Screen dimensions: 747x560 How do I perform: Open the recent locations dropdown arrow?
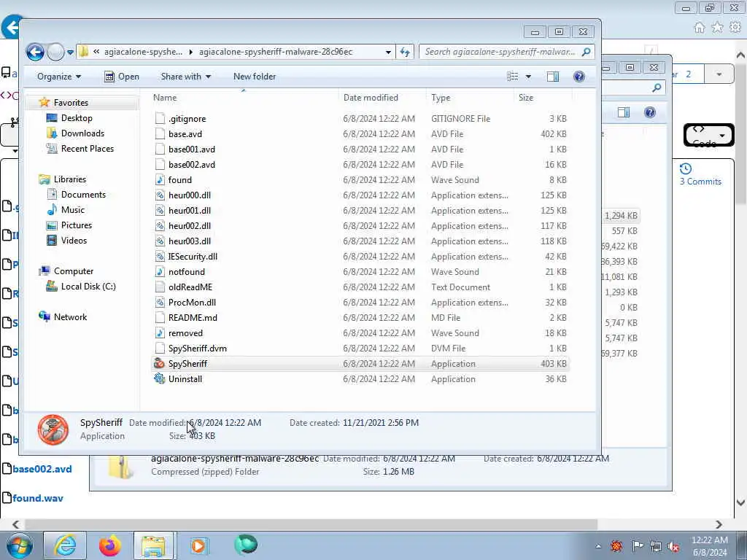pyautogui.click(x=70, y=52)
